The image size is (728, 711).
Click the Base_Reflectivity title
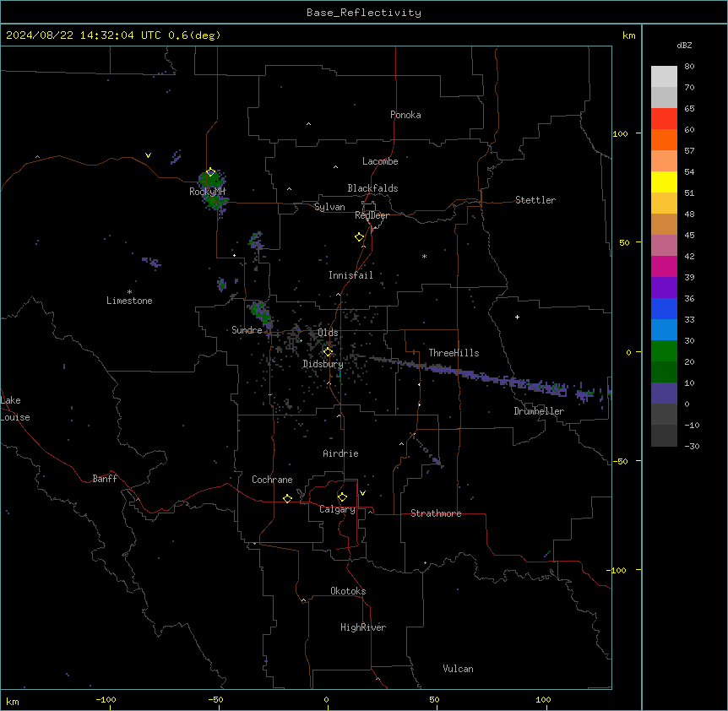(364, 13)
